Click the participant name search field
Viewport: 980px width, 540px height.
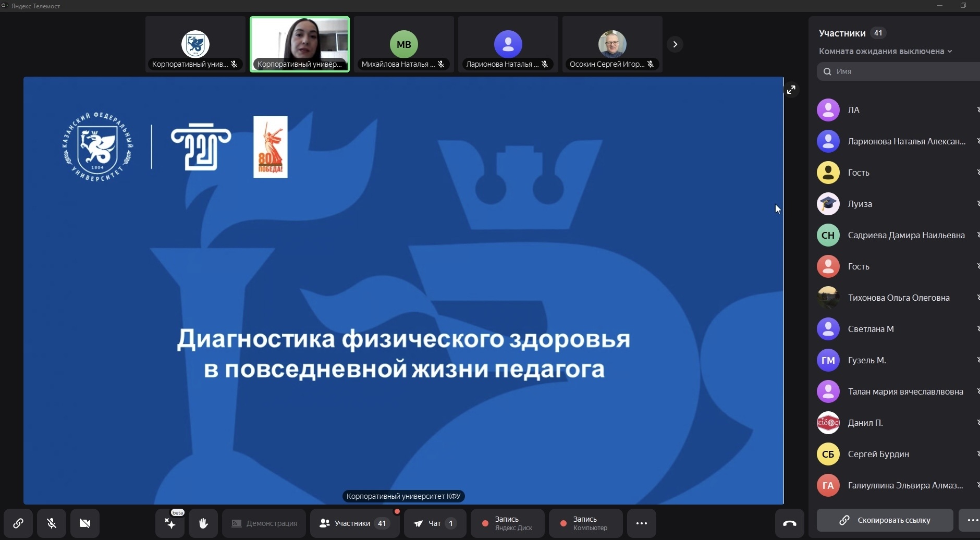coord(904,71)
